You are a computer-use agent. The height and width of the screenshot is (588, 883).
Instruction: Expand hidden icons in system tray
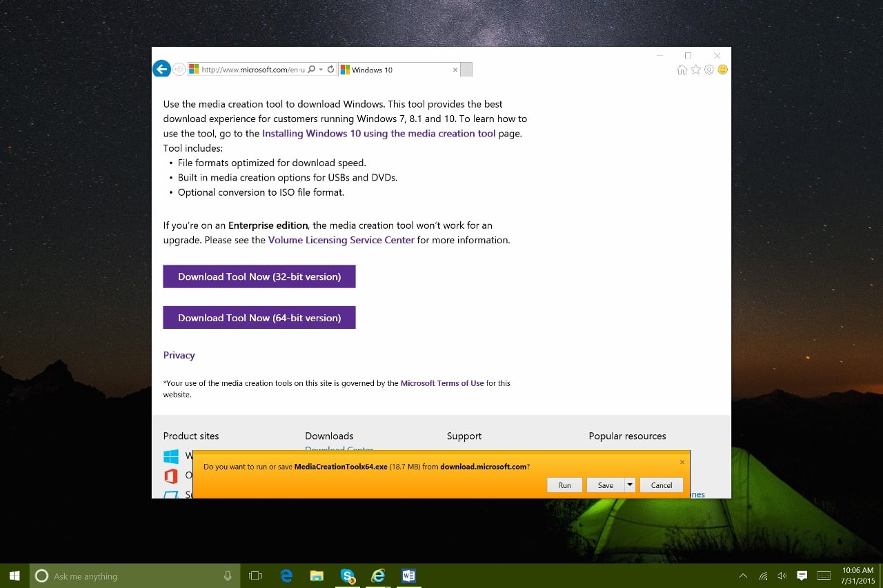tap(743, 576)
